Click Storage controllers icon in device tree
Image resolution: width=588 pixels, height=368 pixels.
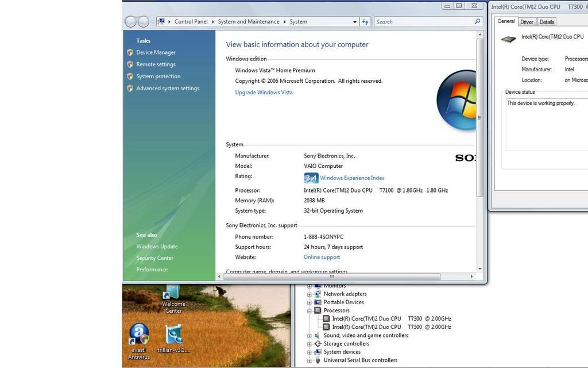pos(318,344)
